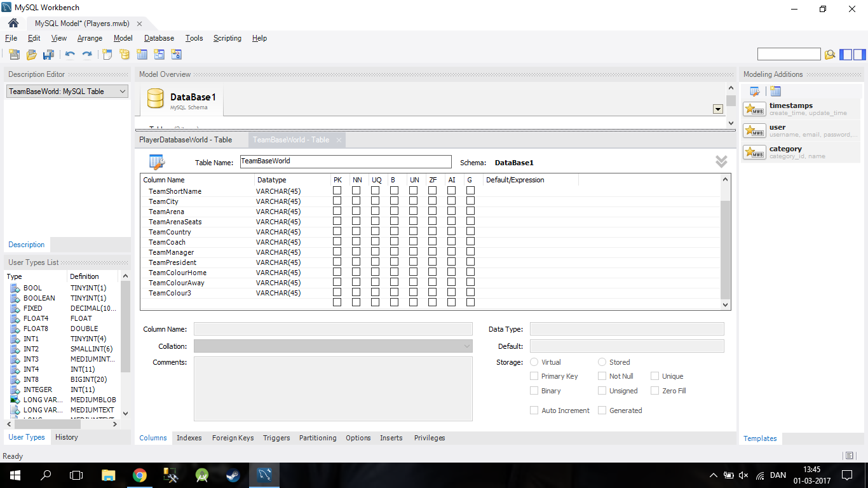Open the Arrange menu
Viewport: 868px width, 488px height.
coord(90,38)
